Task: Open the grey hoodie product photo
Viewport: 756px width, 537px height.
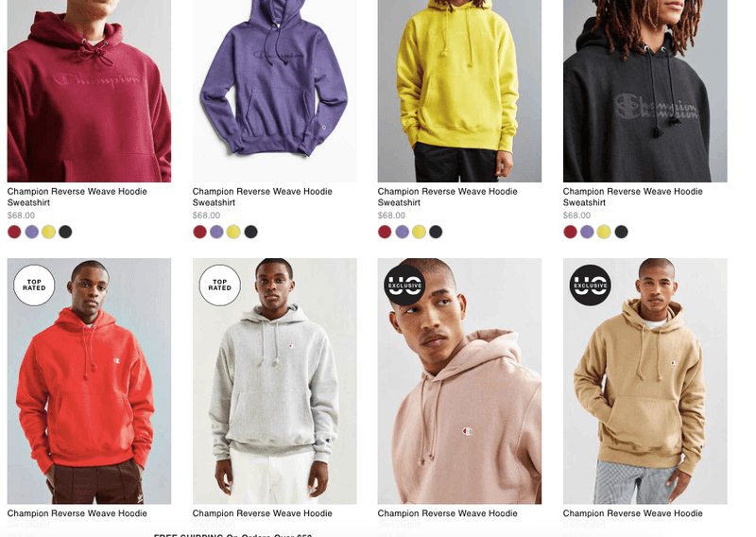Action: 275,381
